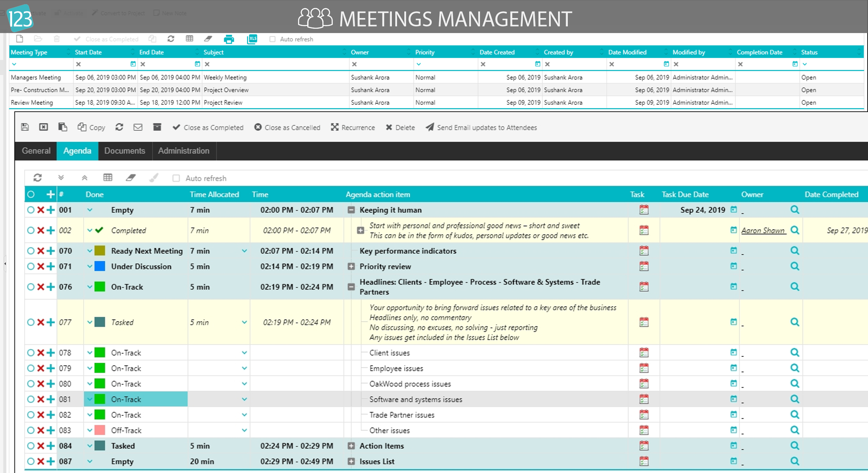Screen dimensions: 868x473
Task: Collapse all rows with double-up chevron icon
Action: tap(84, 178)
